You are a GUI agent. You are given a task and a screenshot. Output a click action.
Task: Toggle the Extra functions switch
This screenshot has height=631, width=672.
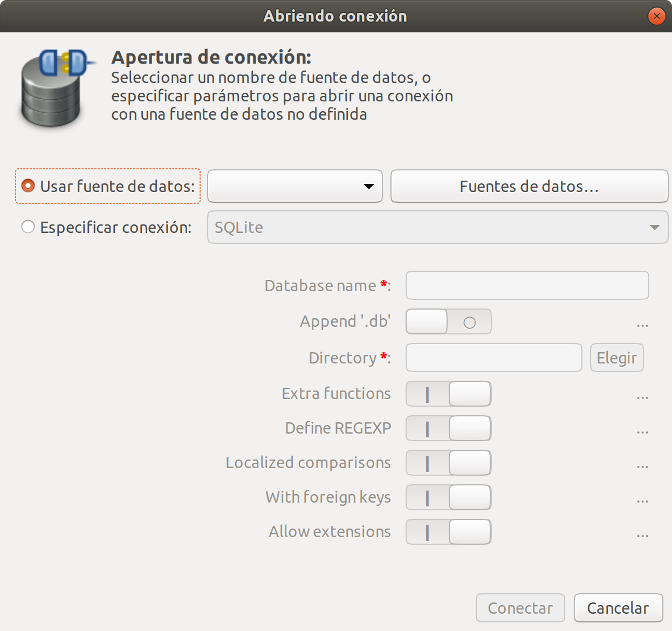point(448,394)
